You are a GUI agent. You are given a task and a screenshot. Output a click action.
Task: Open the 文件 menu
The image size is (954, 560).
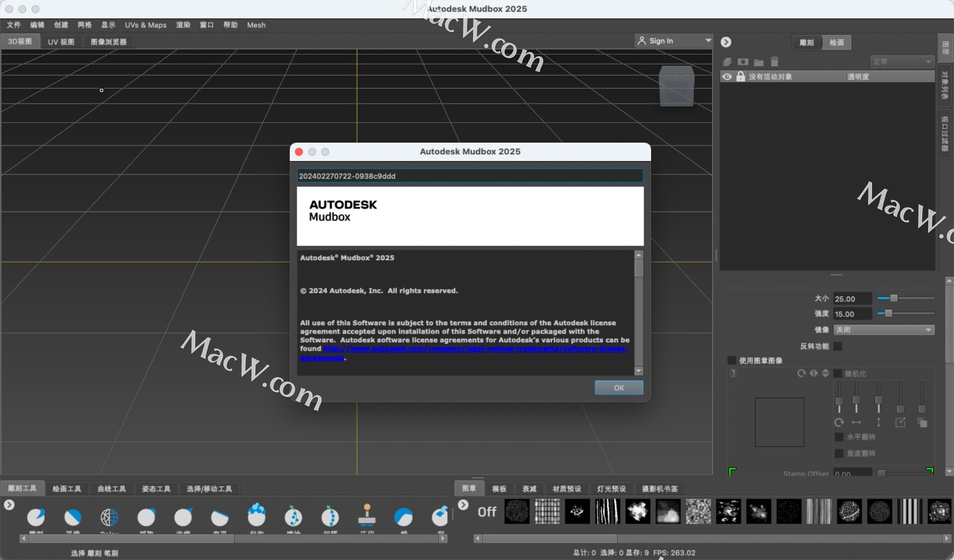pos(13,25)
